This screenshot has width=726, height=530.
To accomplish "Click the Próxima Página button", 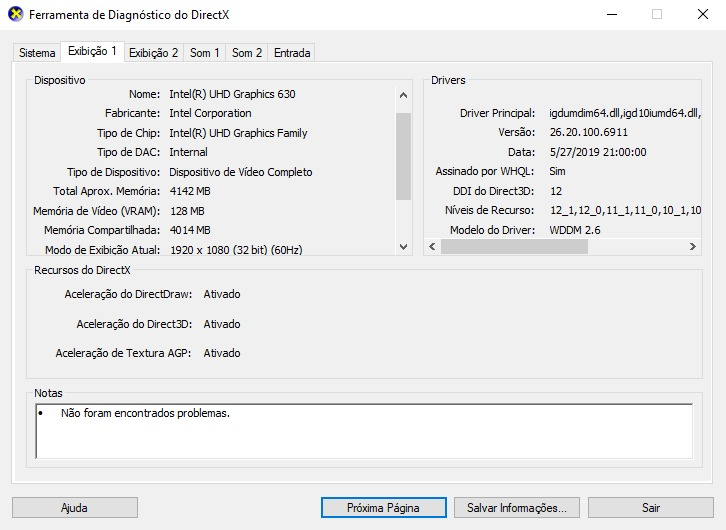I will [383, 508].
